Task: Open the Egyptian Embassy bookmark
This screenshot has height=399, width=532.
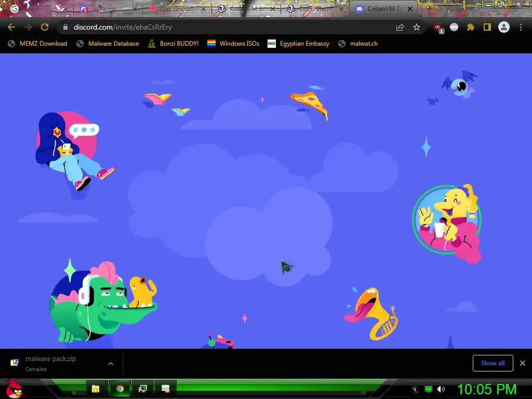Action: [299, 44]
